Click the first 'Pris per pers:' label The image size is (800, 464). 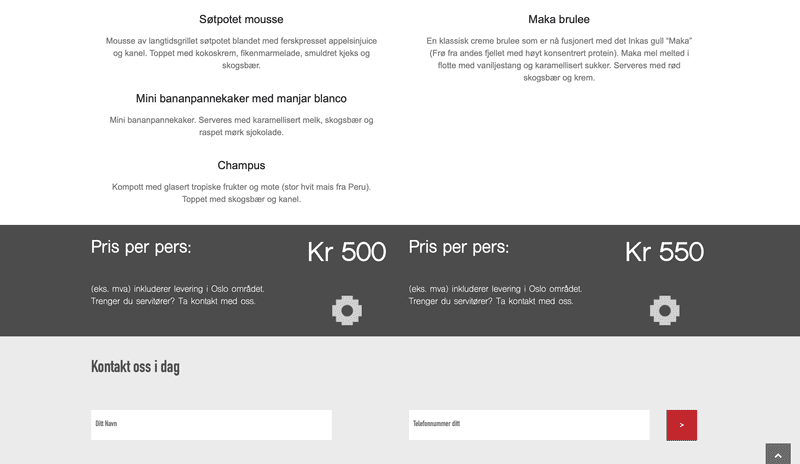[x=141, y=247]
